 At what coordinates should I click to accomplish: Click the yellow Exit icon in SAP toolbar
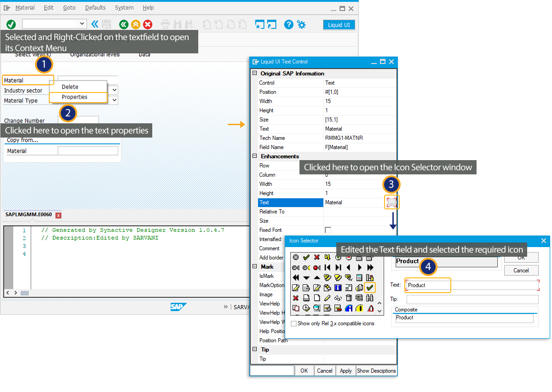135,24
